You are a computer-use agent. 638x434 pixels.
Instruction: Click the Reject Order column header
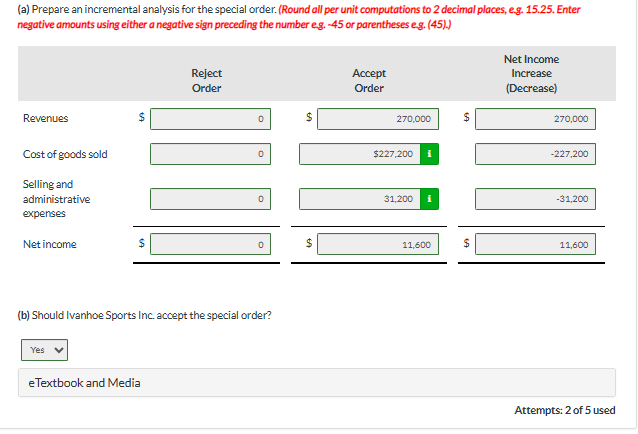207,81
